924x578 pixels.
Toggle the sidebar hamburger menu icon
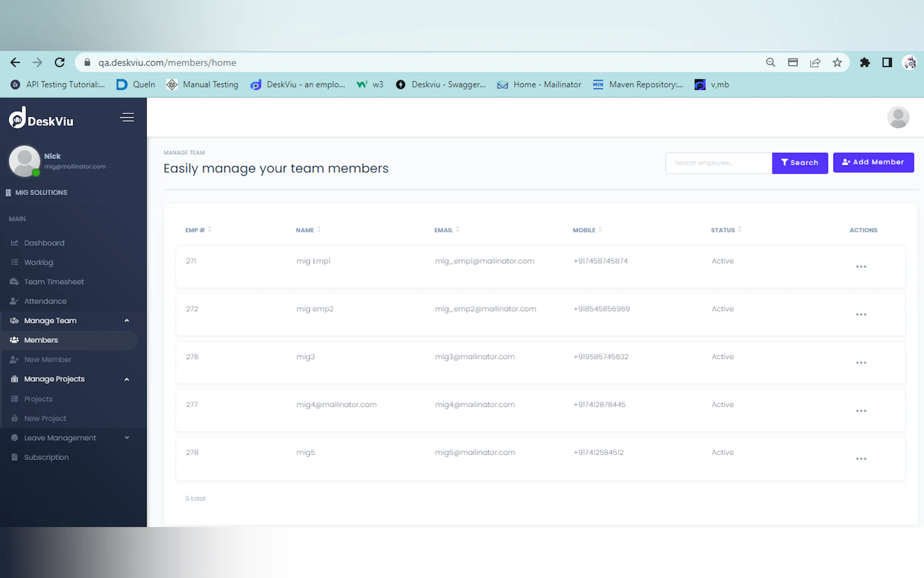tap(127, 117)
